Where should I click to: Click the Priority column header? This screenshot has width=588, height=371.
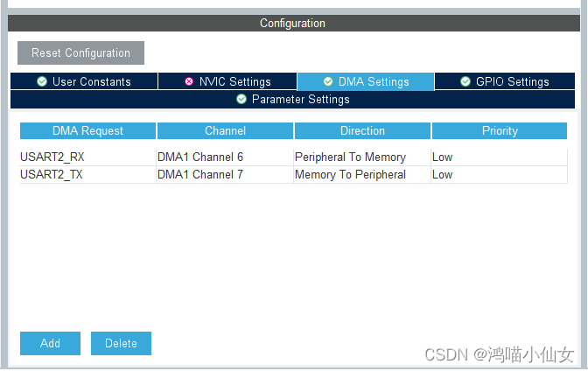tap(500, 131)
